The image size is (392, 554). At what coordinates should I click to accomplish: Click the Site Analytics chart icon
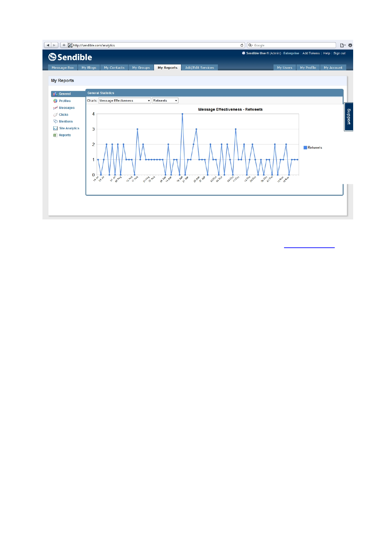click(x=55, y=128)
